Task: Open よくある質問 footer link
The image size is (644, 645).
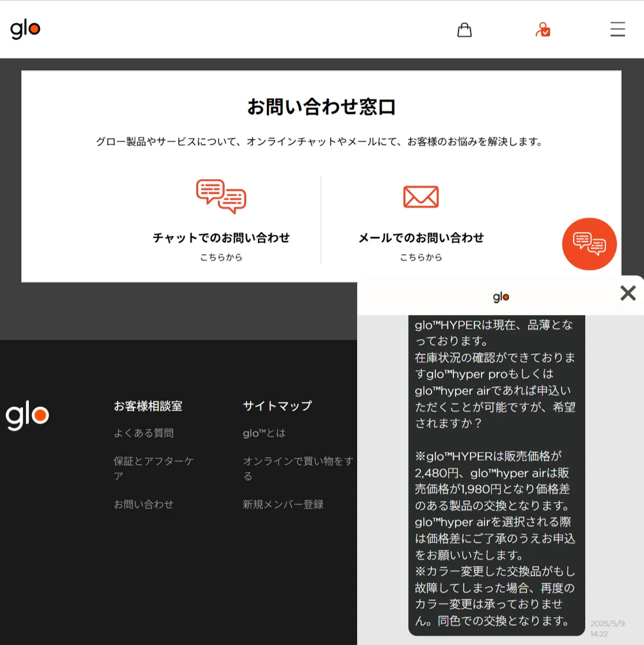Action: coord(144,433)
